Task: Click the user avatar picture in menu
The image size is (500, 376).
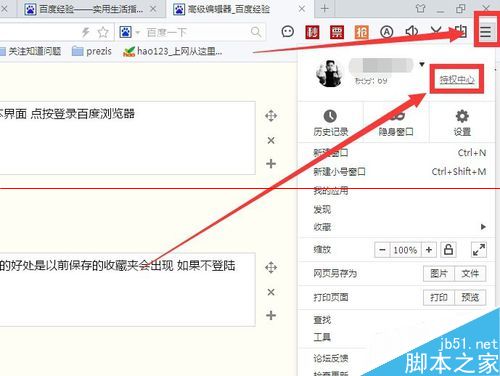Action: click(x=329, y=73)
